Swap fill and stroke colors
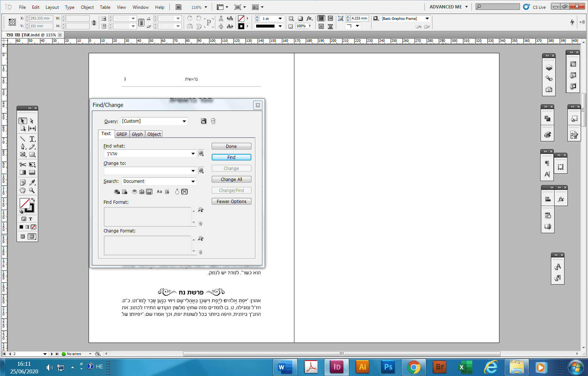Image resolution: width=588 pixels, height=376 pixels. [33, 200]
